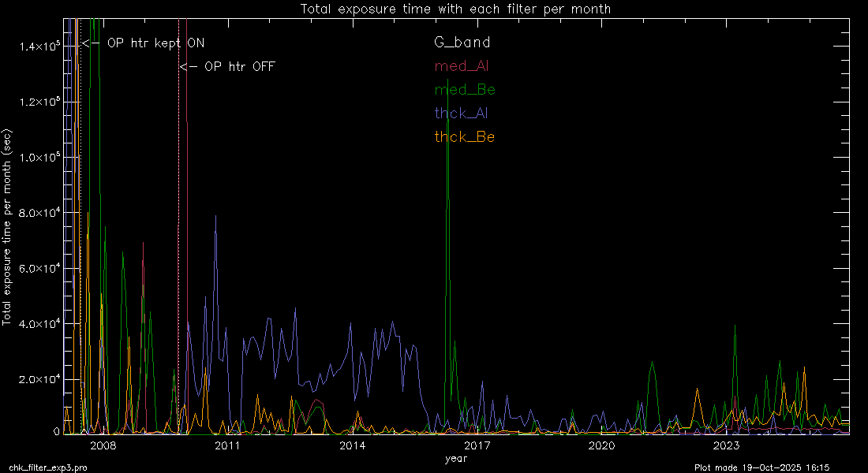Select the 2020 x-axis tick label
Image resolution: width=868 pixels, height=473 pixels.
[601, 446]
